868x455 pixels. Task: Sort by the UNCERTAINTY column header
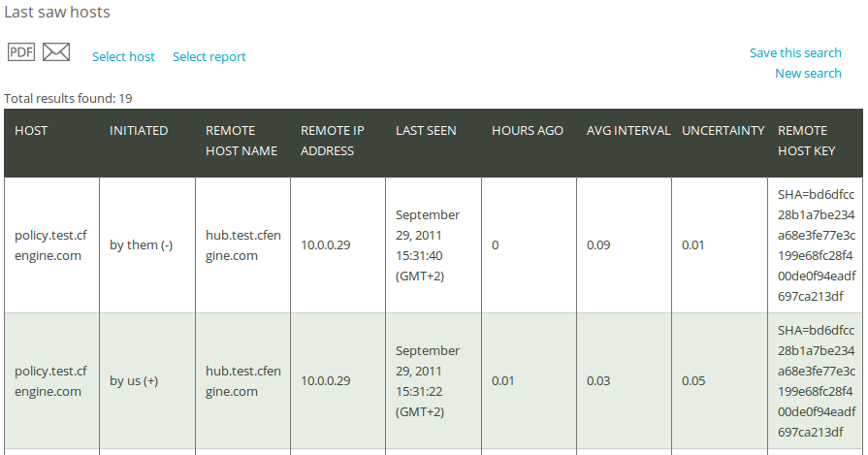[723, 131]
